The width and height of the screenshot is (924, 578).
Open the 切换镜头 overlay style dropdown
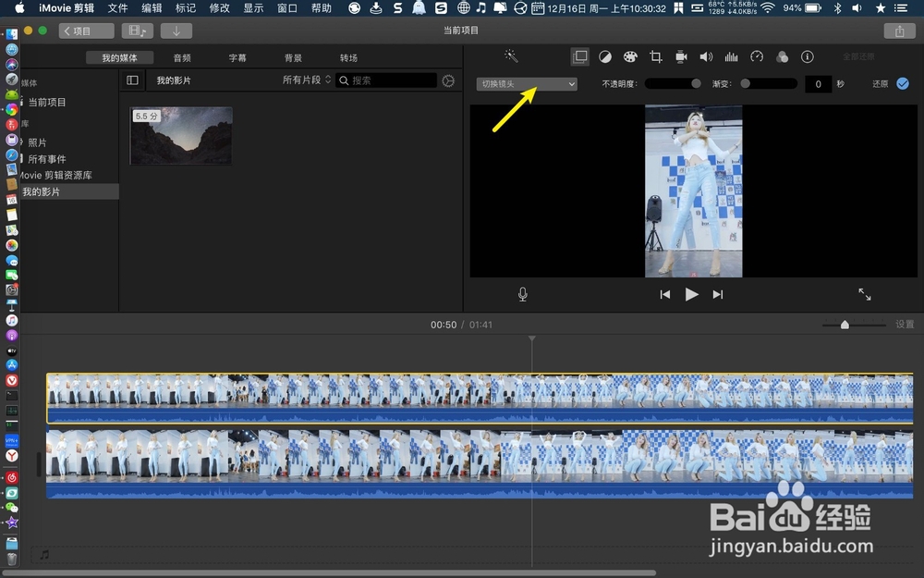click(527, 84)
